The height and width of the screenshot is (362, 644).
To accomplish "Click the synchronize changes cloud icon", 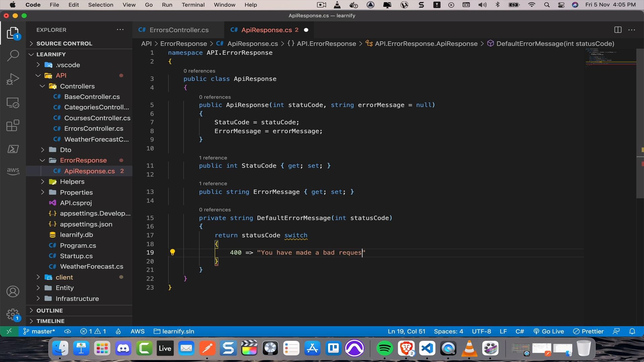I will coord(67,331).
